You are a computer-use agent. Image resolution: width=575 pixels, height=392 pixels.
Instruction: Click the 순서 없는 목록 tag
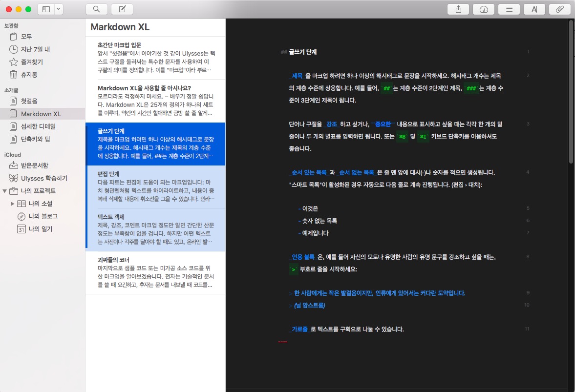(x=357, y=172)
